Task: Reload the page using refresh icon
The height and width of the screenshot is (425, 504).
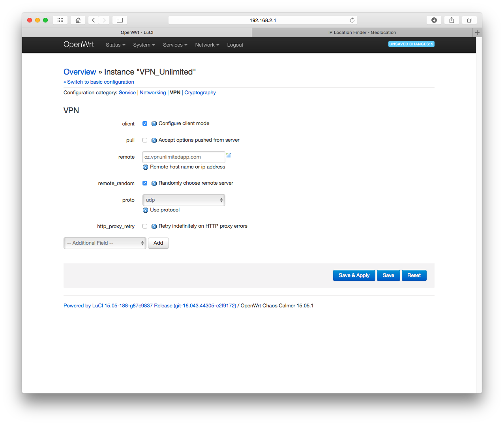Action: (x=352, y=20)
